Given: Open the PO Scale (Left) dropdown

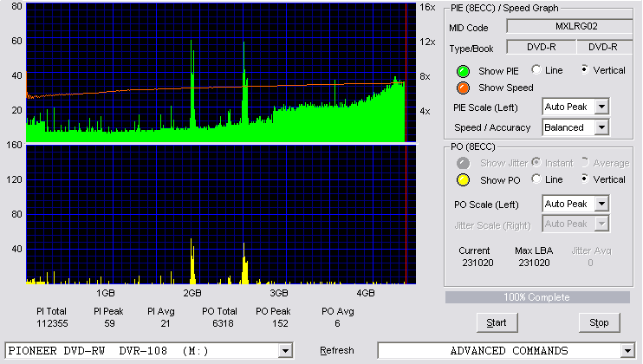Looking at the screenshot, I should coord(601,204).
